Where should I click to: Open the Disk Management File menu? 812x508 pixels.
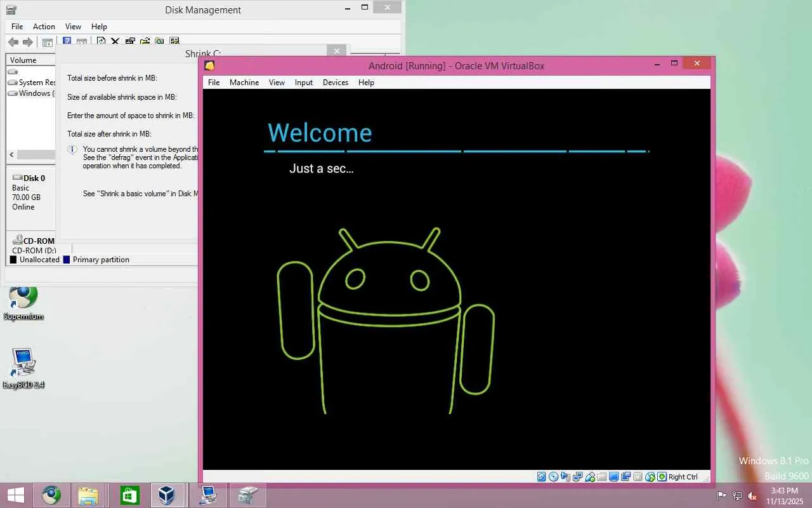click(17, 27)
